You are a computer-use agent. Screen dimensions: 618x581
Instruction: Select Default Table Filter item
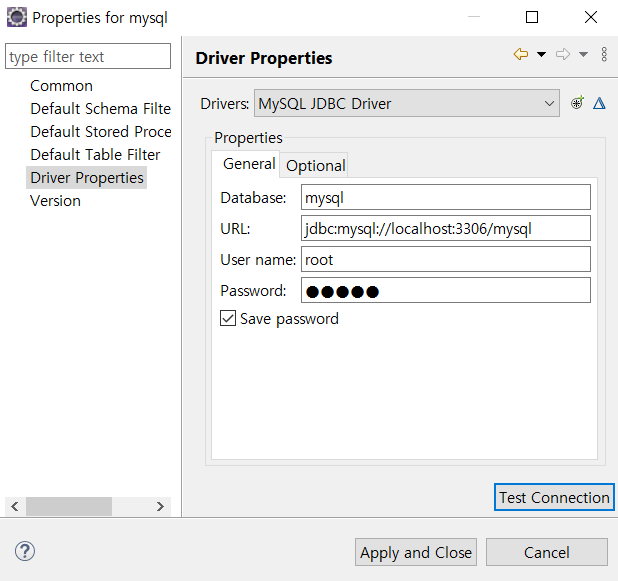tap(95, 155)
